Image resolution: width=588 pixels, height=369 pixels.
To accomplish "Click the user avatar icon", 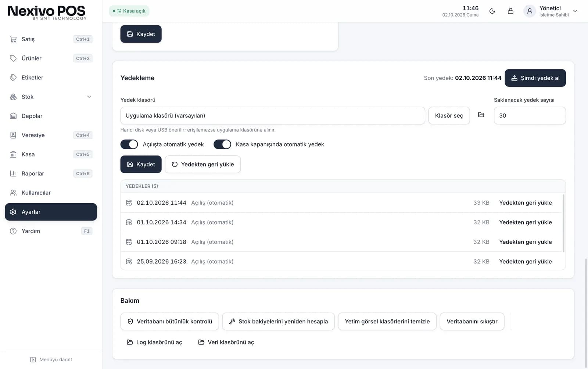I will 530,11.
